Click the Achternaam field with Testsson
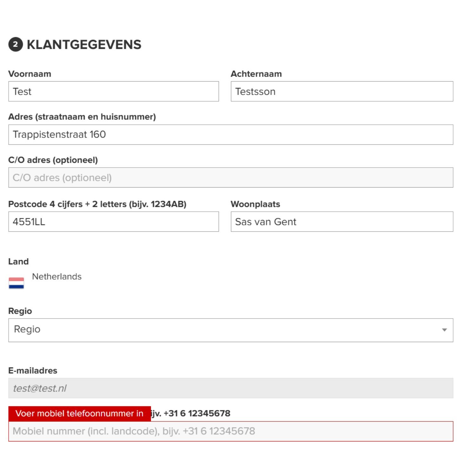 (342, 91)
